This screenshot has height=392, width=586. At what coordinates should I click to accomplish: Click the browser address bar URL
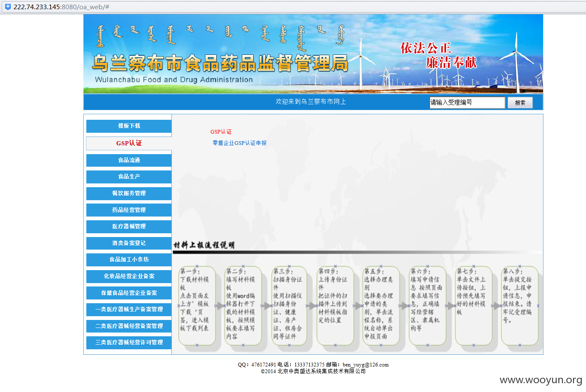(61, 7)
